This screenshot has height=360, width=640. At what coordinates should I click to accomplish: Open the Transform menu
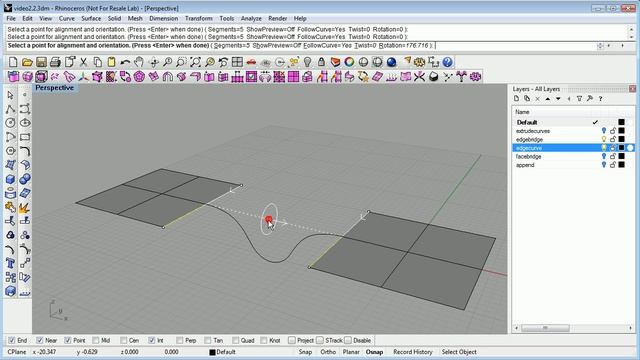click(198, 18)
